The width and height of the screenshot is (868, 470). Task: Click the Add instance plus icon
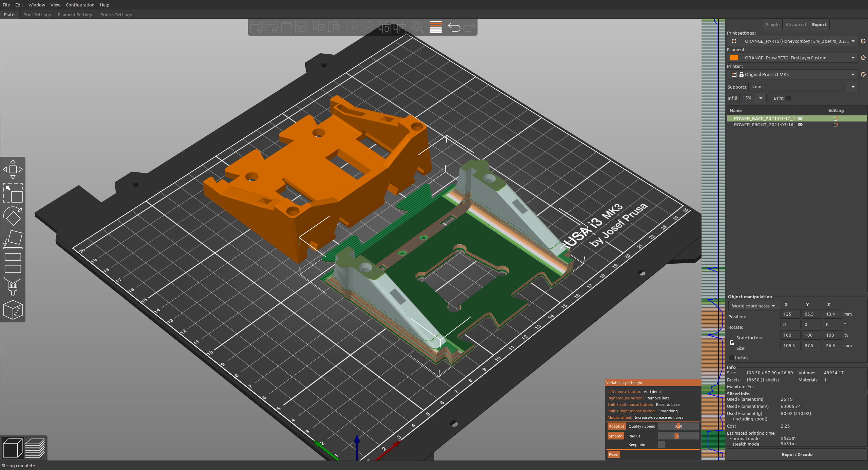352,27
